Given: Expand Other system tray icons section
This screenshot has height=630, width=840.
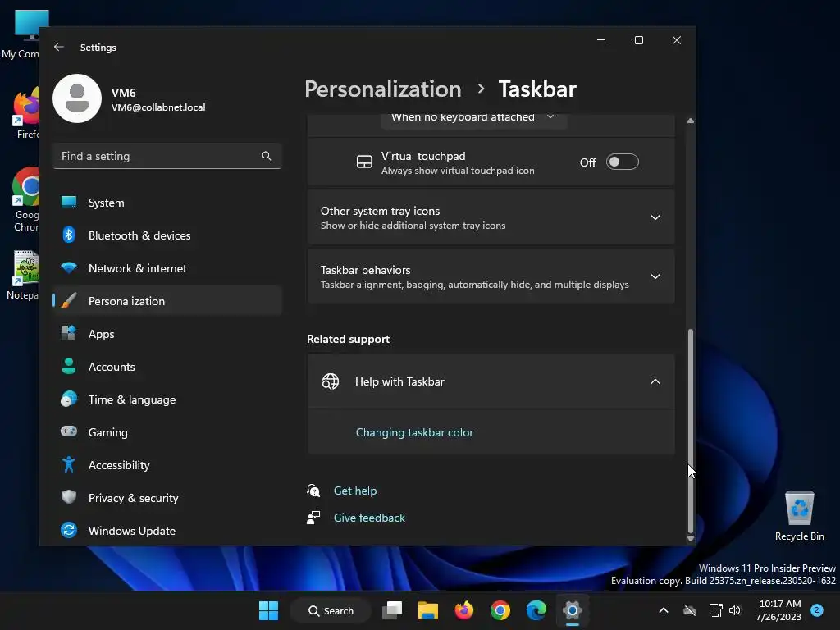Looking at the screenshot, I should [491, 217].
